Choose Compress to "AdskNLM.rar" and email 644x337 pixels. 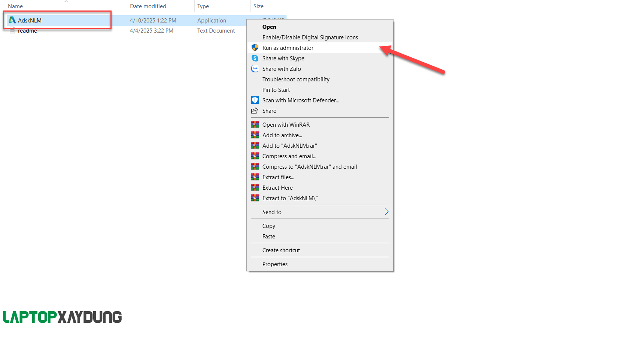click(x=320, y=167)
